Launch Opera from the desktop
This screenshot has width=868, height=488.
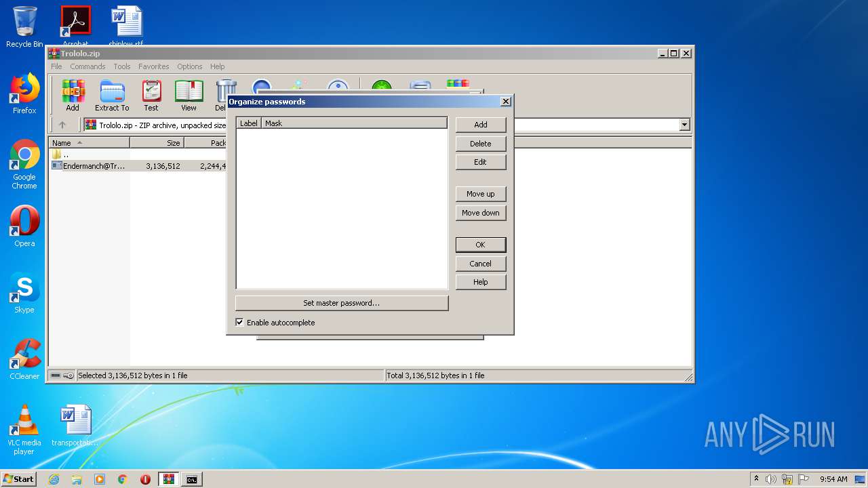click(24, 226)
